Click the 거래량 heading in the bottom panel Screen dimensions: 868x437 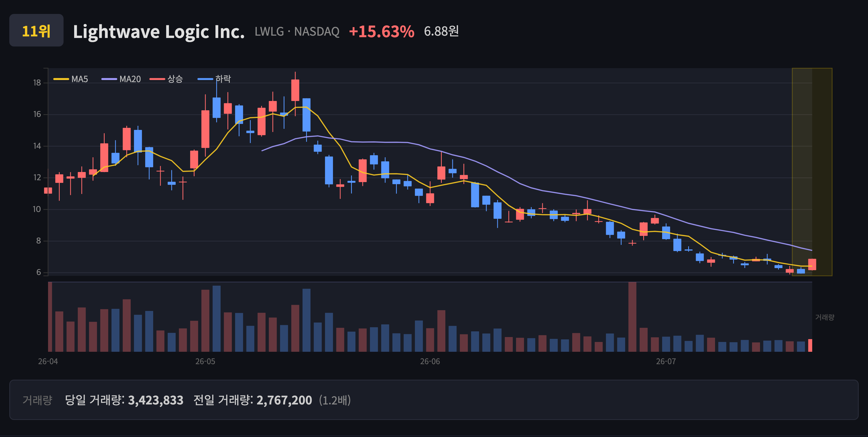(37, 400)
